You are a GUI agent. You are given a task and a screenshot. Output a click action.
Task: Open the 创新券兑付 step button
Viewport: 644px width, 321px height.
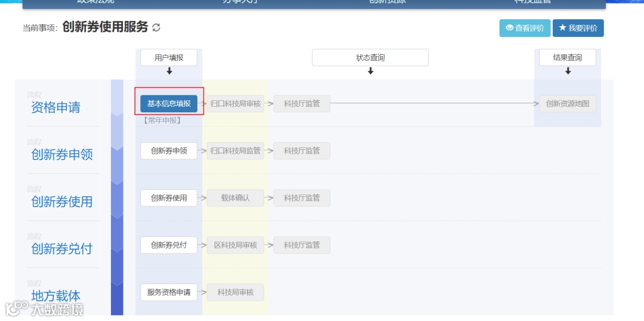(169, 245)
